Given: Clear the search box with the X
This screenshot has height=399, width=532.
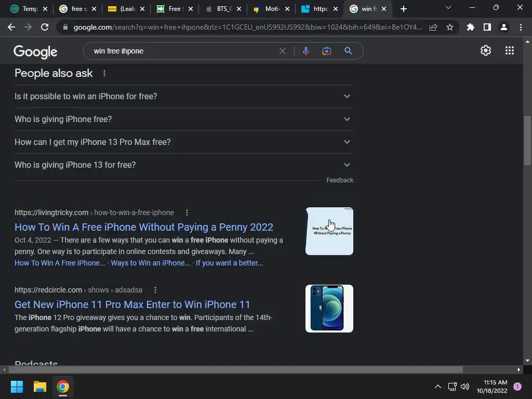Looking at the screenshot, I should pyautogui.click(x=282, y=51).
